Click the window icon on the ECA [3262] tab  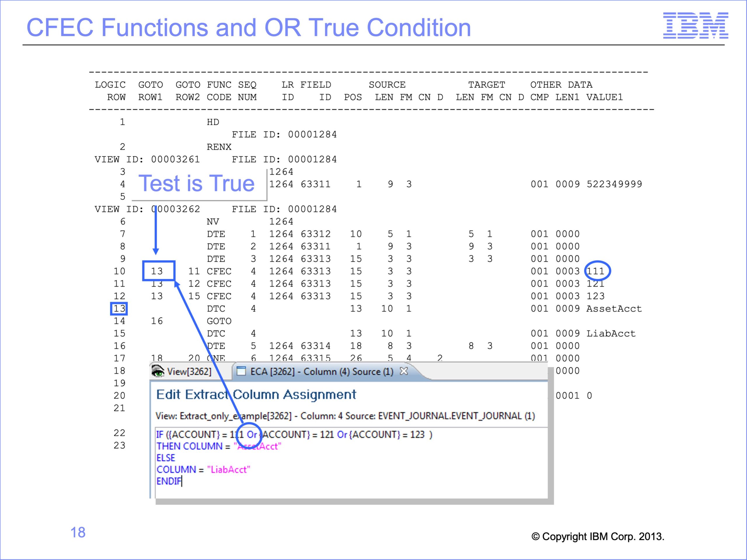241,371
